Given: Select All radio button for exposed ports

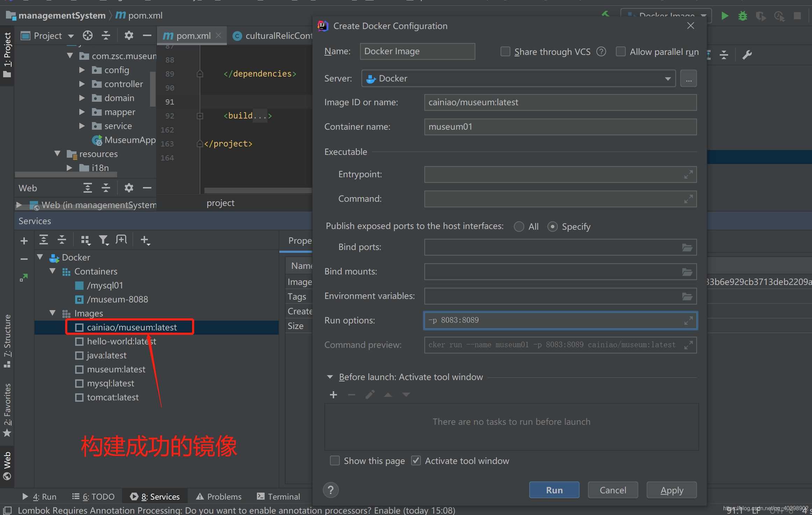Looking at the screenshot, I should click(519, 226).
